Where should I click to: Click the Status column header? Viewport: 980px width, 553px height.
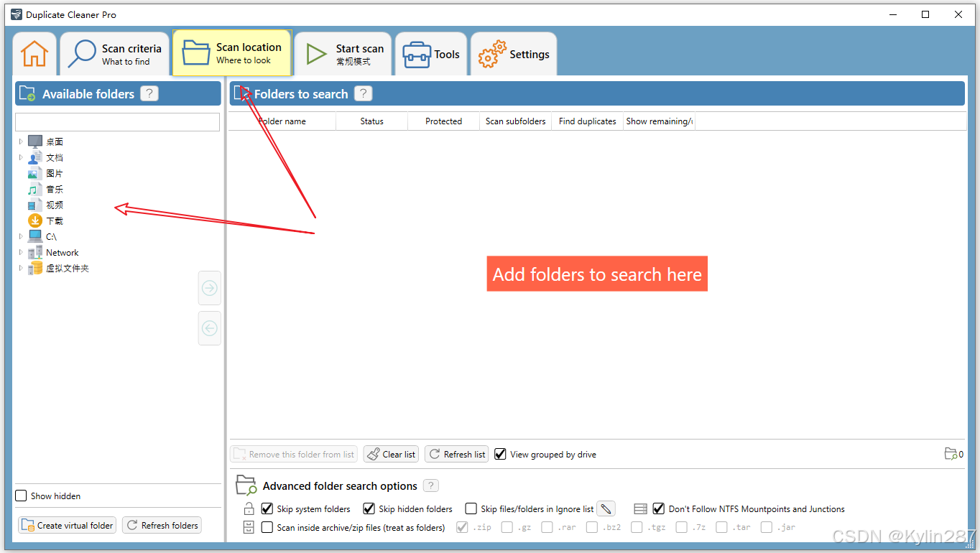click(371, 121)
